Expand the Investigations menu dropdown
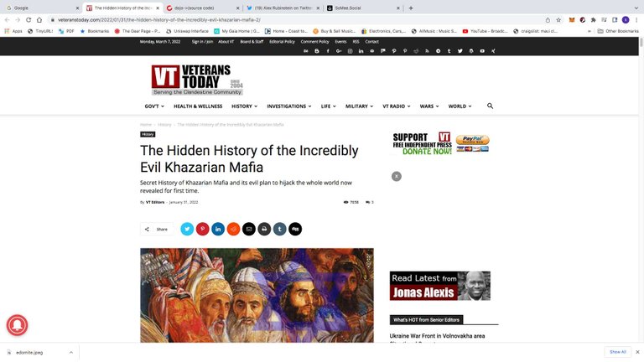This screenshot has width=644, height=362. coord(289,106)
